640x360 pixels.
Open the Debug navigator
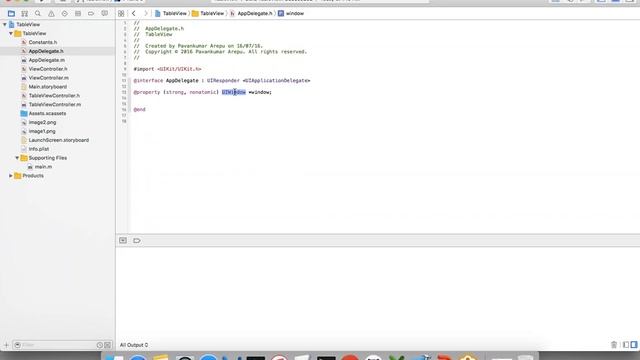tap(78, 13)
